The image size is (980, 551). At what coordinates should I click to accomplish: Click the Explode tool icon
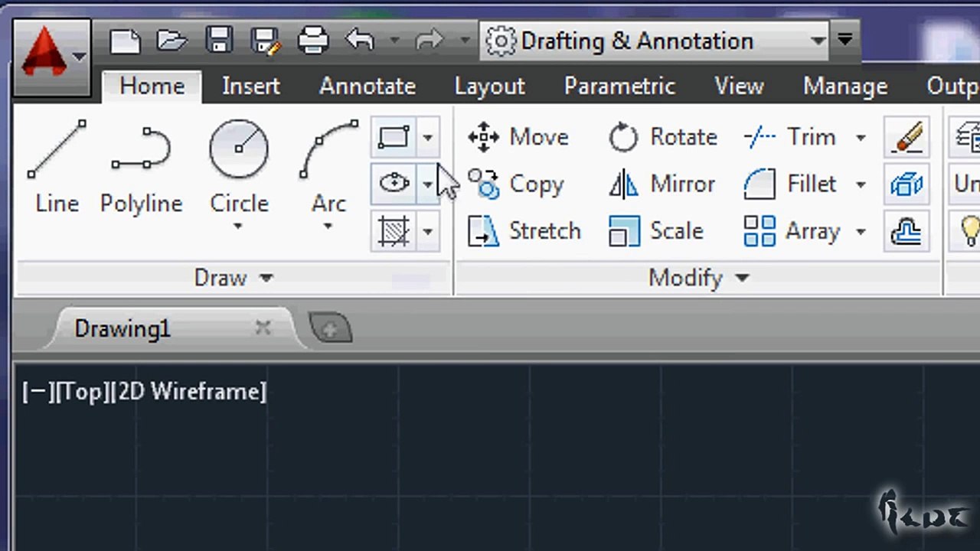(906, 184)
